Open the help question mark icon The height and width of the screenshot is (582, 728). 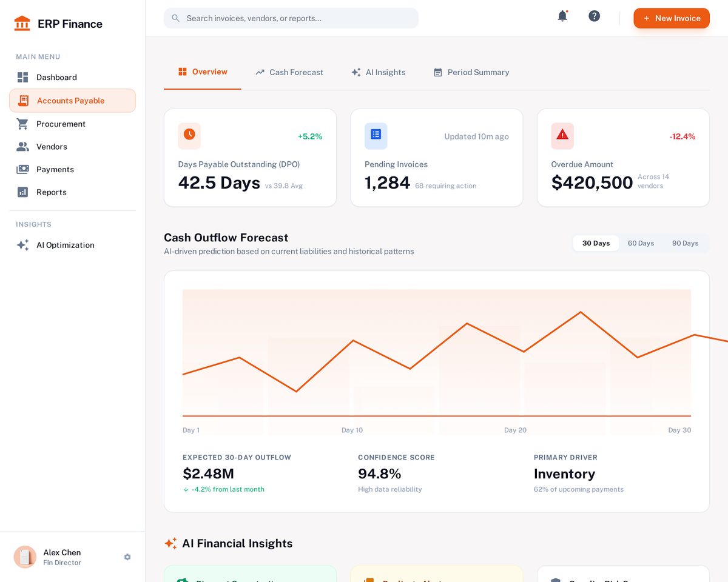tap(595, 16)
